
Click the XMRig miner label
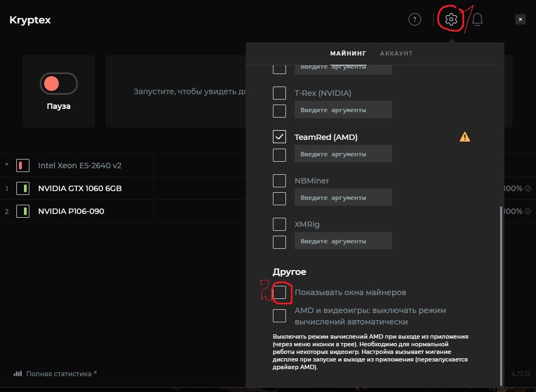[x=307, y=224]
